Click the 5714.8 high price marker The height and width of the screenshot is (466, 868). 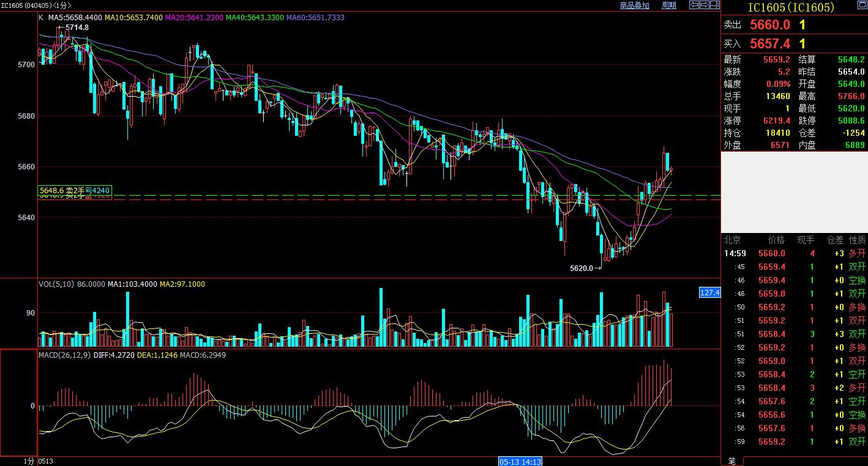tap(77, 28)
